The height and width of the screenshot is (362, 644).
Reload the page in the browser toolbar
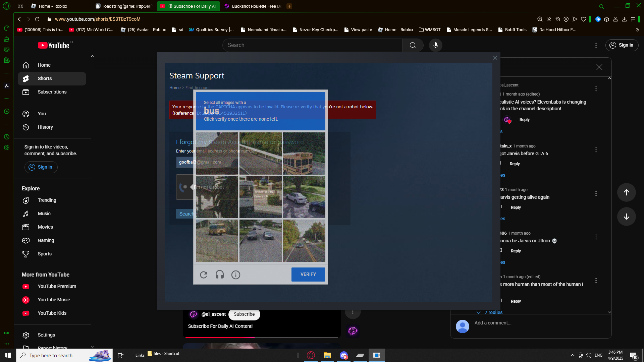point(37,19)
